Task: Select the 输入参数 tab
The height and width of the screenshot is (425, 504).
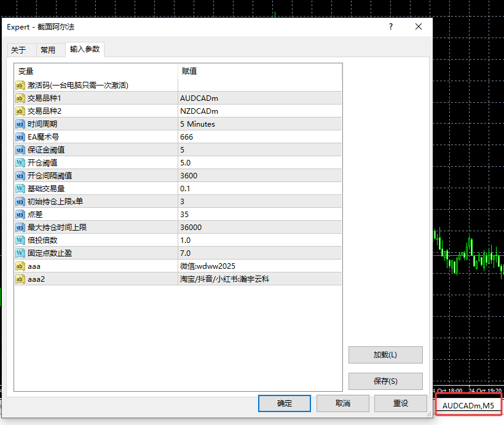Action: pos(85,49)
